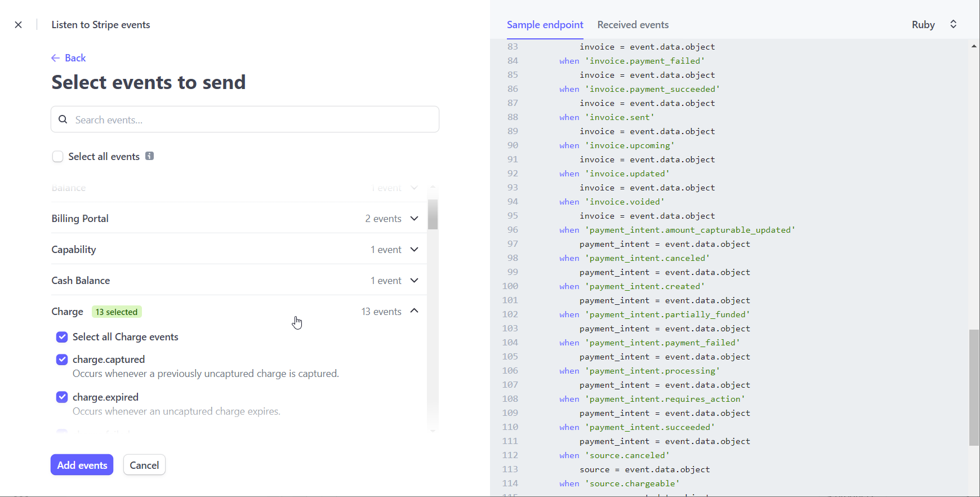This screenshot has height=497, width=980.
Task: Uncheck the charge.expired event
Action: pyautogui.click(x=62, y=397)
